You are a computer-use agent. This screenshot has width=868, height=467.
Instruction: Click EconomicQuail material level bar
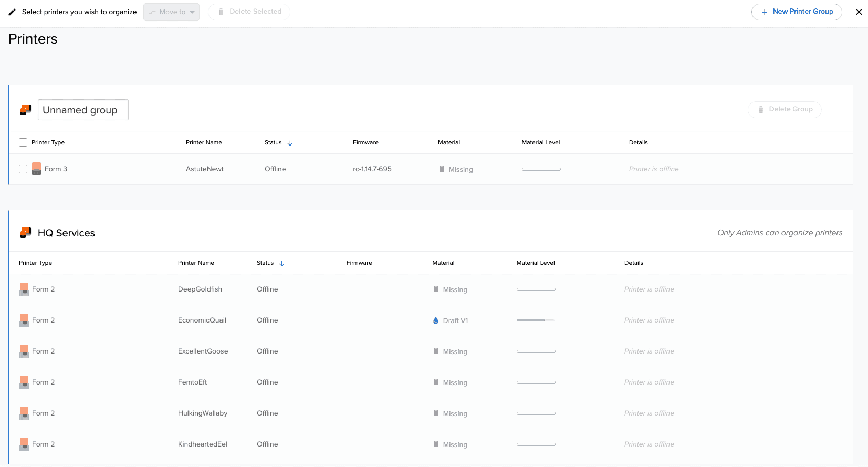pos(536,320)
